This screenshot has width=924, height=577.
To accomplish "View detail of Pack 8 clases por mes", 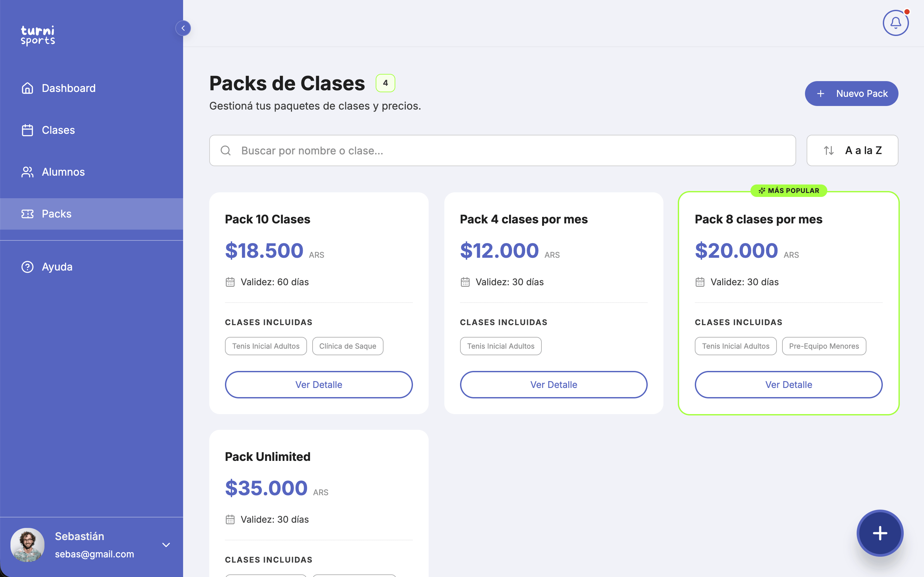I will (789, 385).
